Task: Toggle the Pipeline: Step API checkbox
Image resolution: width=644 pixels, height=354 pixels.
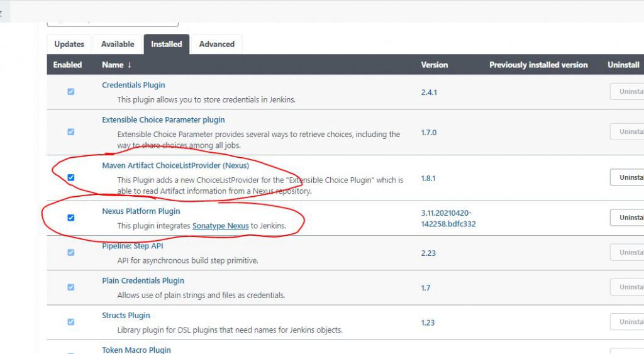Action: pyautogui.click(x=70, y=252)
